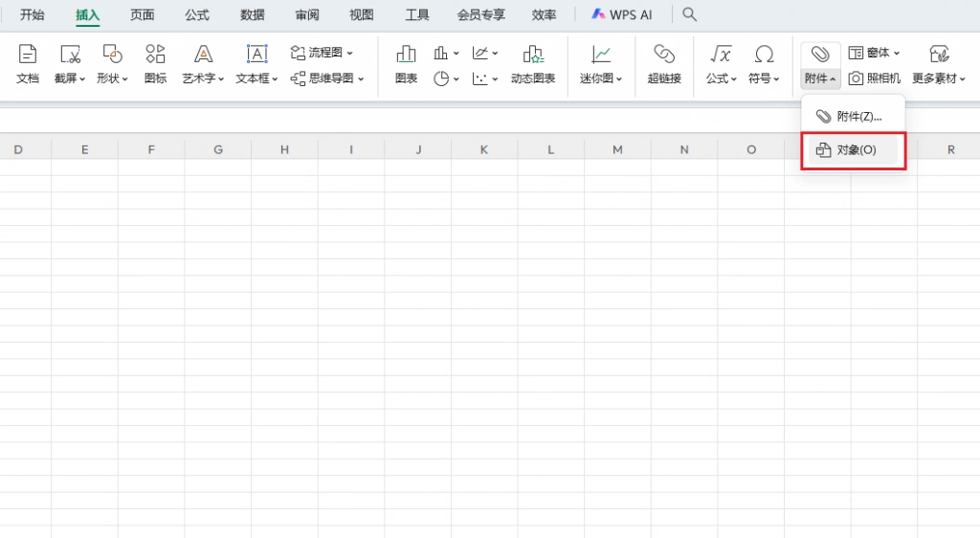Open the 窗体 form controls
The height and width of the screenshot is (538, 980).
(x=874, y=53)
